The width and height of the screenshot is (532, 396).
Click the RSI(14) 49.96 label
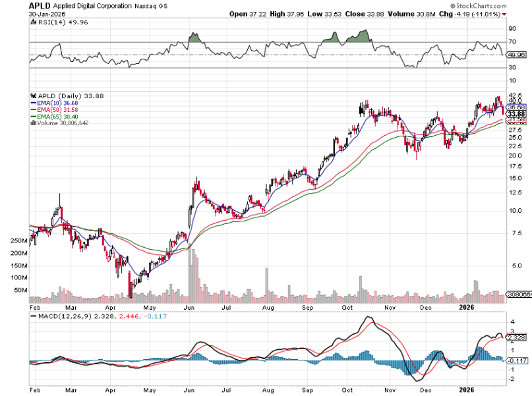pos(63,22)
